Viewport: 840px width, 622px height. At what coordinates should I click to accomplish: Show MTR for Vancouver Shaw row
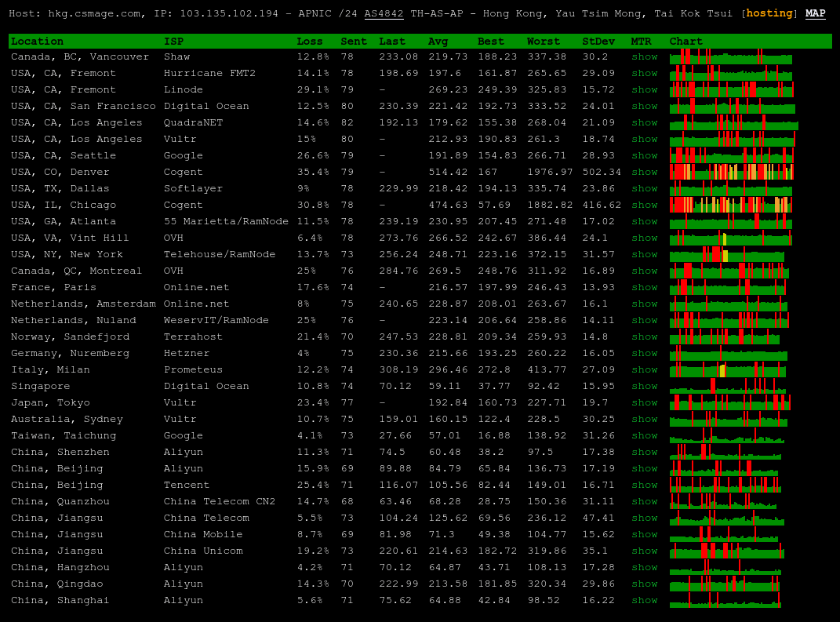(x=644, y=56)
